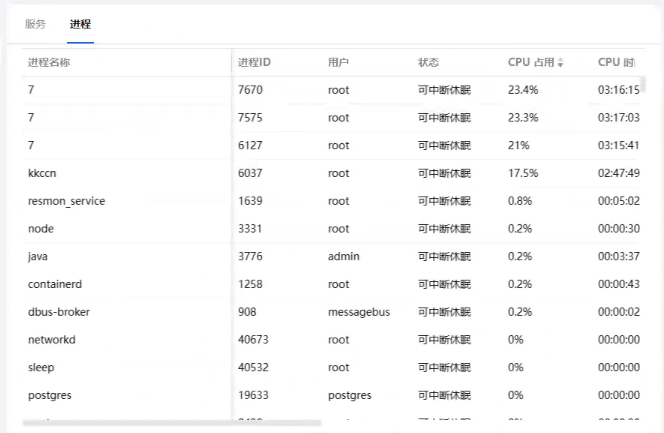The height and width of the screenshot is (433, 664).
Task: Pick the java process name
Action: point(38,257)
